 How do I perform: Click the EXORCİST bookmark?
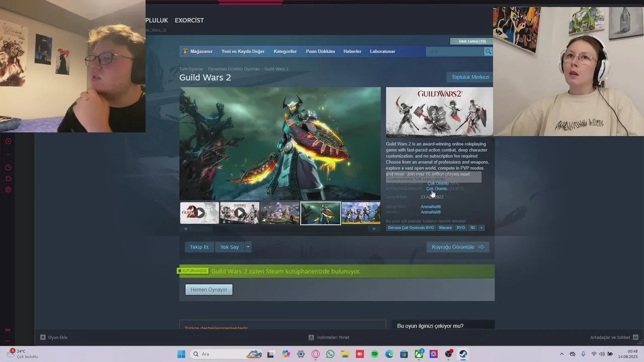tap(189, 20)
